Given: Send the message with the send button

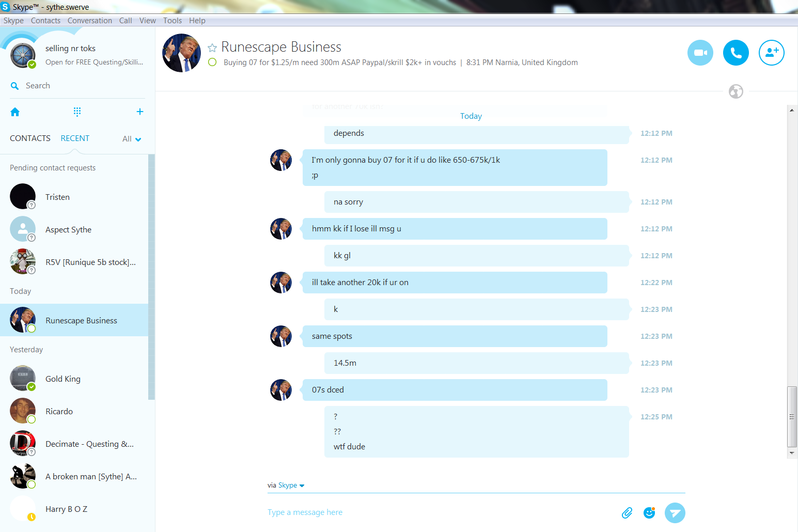Looking at the screenshot, I should click(675, 513).
